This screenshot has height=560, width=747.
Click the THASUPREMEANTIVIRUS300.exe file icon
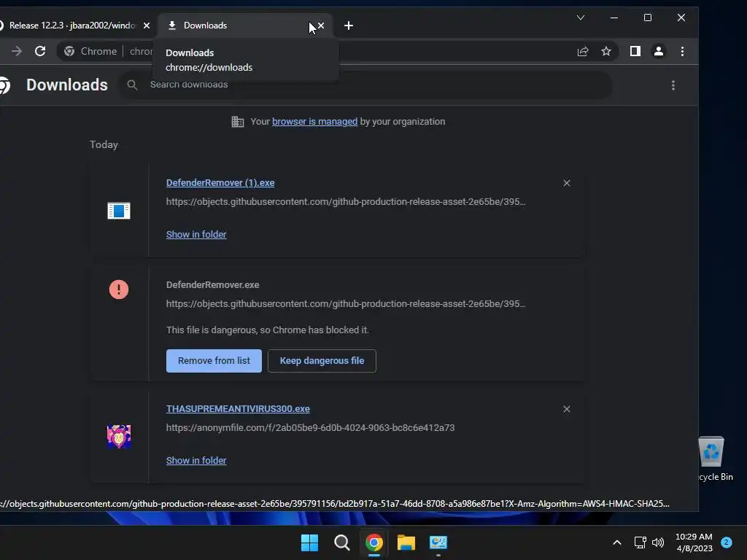point(119,436)
